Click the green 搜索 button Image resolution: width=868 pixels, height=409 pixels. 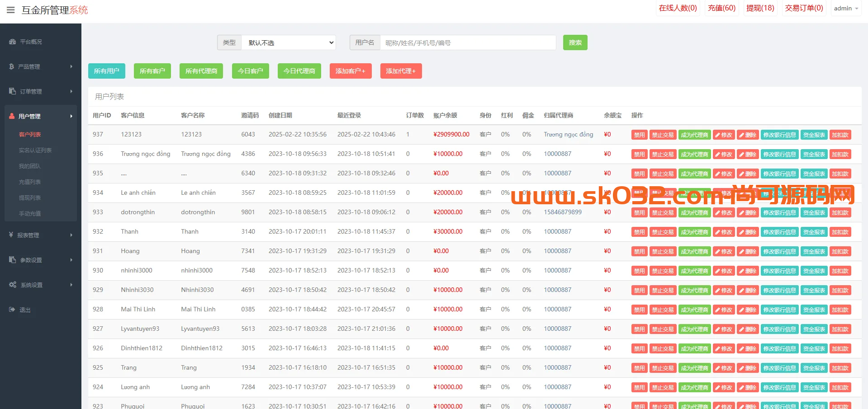(575, 42)
